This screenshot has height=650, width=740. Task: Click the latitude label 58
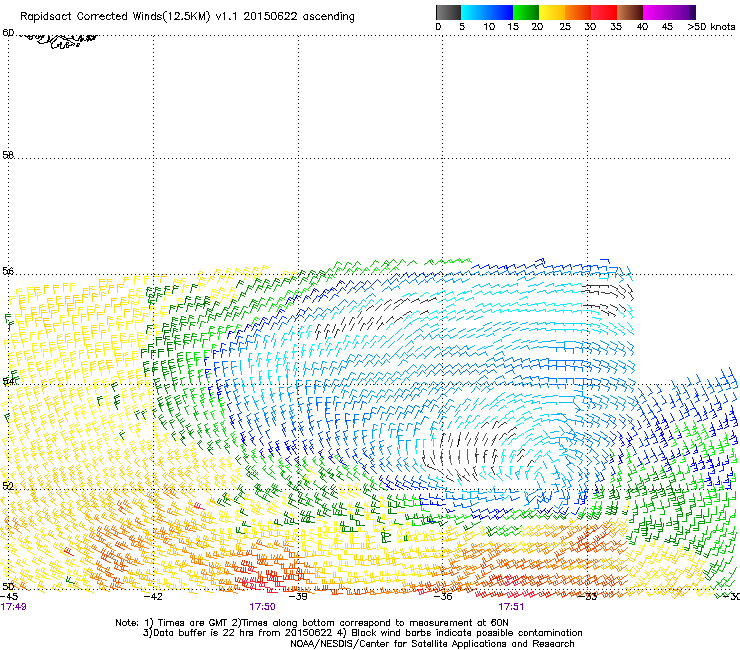click(8, 155)
